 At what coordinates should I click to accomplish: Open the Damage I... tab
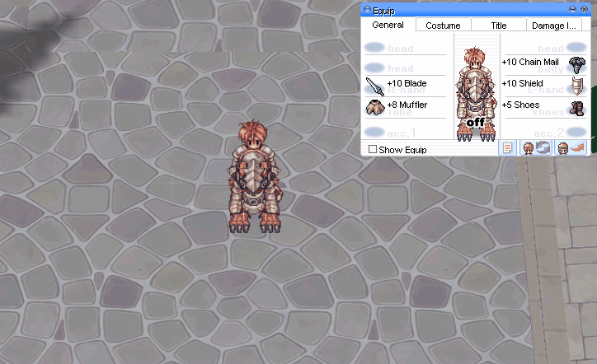click(x=554, y=25)
